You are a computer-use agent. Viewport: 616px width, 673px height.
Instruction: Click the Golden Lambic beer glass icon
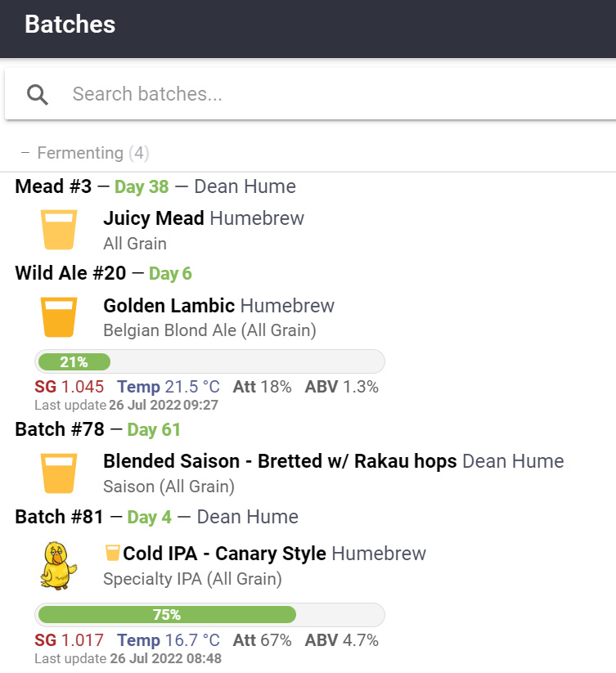[59, 317]
